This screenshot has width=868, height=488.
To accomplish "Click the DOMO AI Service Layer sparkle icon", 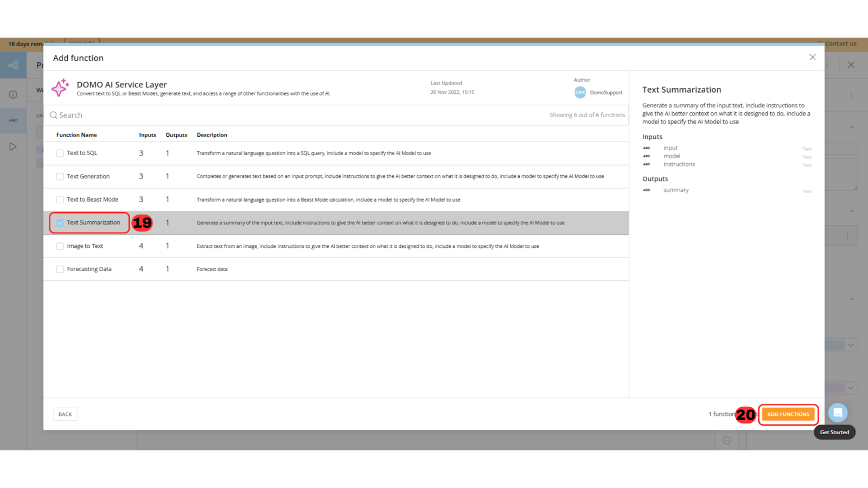I will click(60, 88).
